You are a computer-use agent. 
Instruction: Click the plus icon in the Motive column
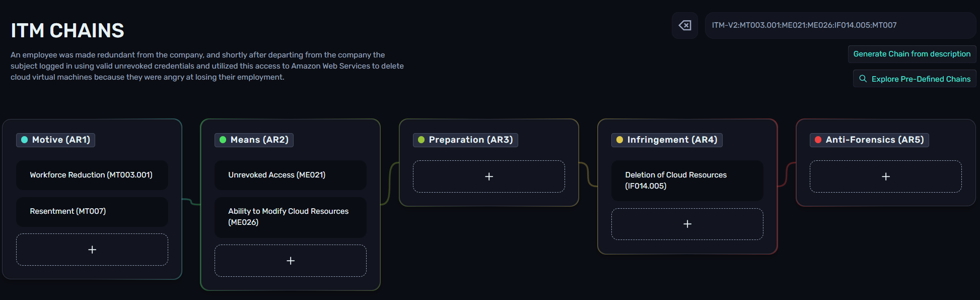pos(92,250)
